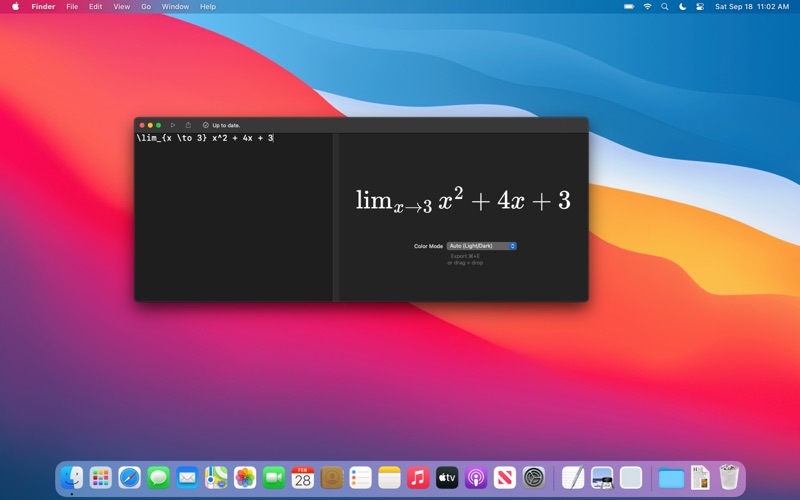Click the blank white app icon in Dock
The image size is (800, 500).
coord(631,478)
